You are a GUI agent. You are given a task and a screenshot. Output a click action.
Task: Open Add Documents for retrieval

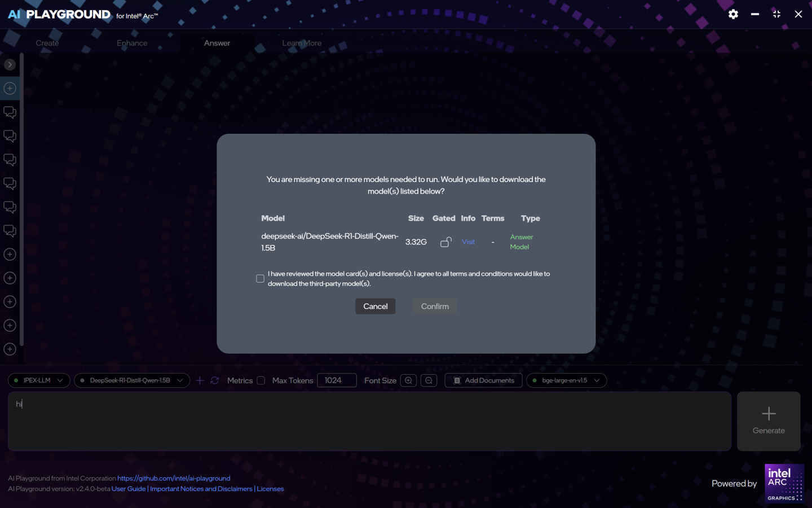tap(483, 380)
